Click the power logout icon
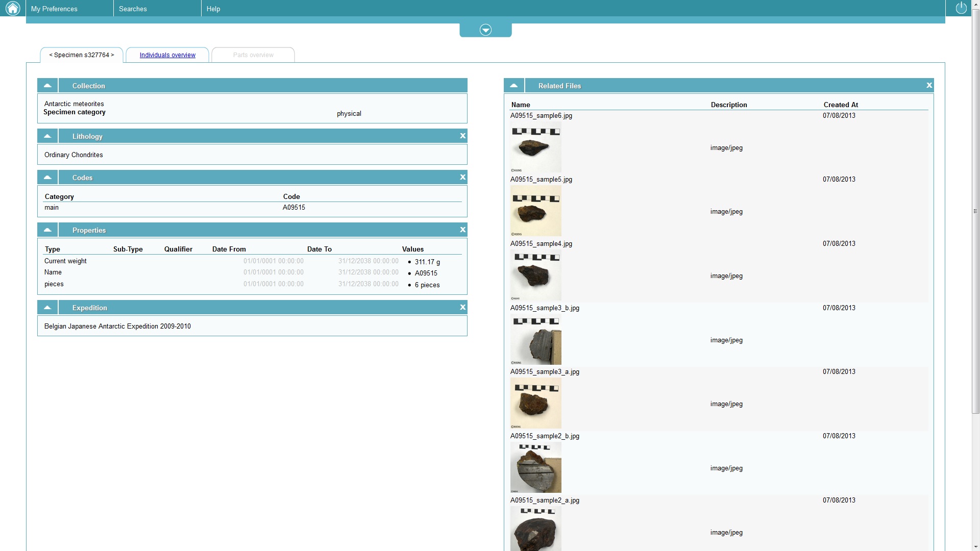The image size is (980, 551). [961, 8]
